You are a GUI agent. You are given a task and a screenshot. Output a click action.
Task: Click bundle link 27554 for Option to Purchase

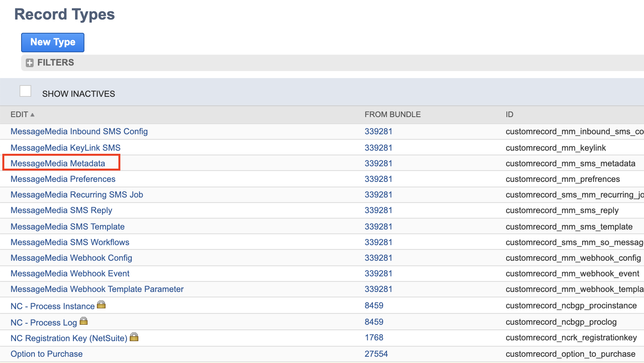(x=376, y=354)
